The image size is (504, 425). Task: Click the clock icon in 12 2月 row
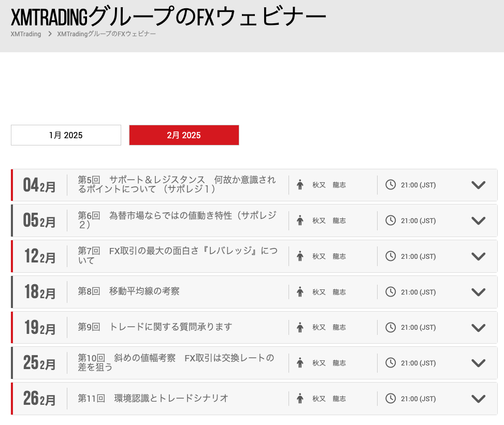pyautogui.click(x=391, y=256)
